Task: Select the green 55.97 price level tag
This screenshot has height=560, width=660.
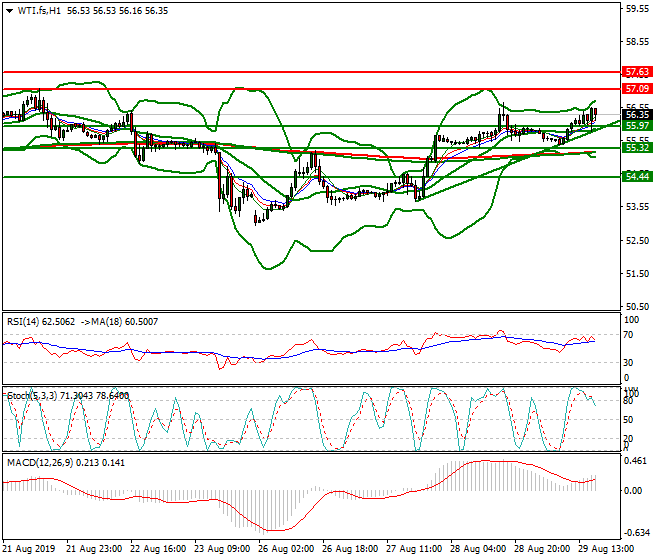Action: [637, 126]
